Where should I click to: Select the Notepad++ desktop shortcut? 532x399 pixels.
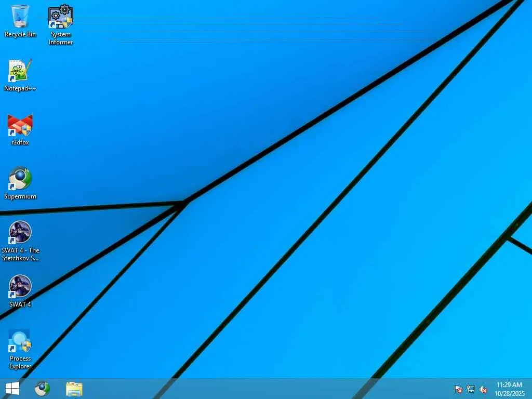click(20, 75)
